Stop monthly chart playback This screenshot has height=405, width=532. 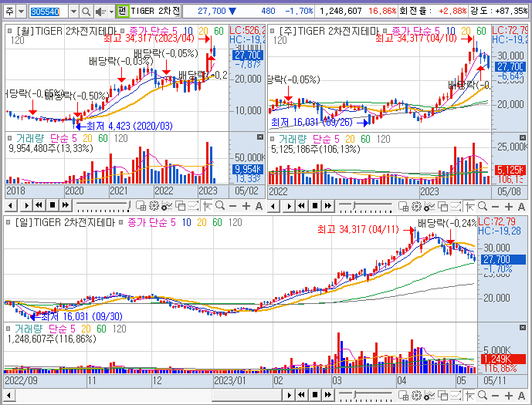[x=53, y=205]
